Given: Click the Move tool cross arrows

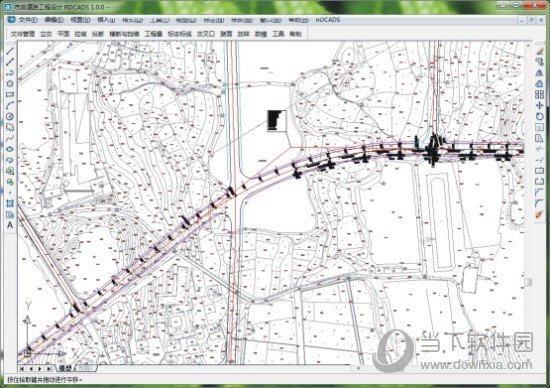Looking at the screenshot, I should pos(539,105).
